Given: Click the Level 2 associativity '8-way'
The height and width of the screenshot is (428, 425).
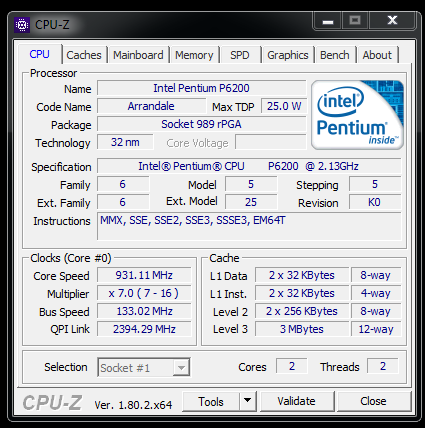Looking at the screenshot, I should tap(376, 311).
